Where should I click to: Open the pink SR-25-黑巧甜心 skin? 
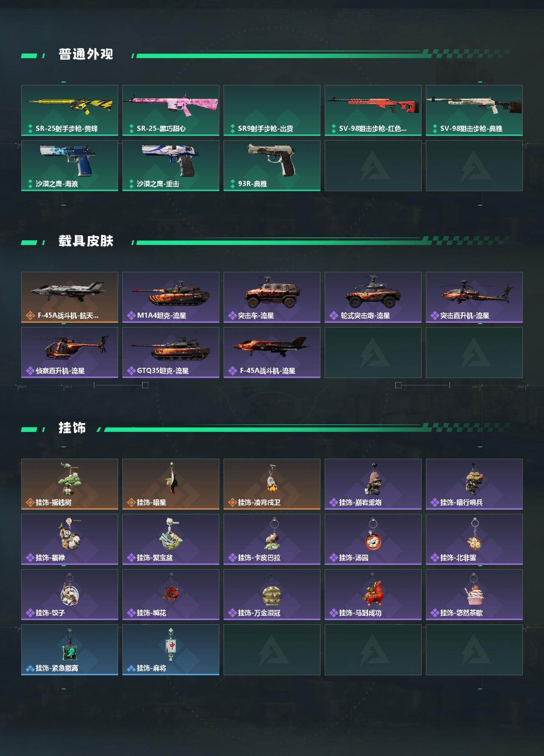[171, 110]
